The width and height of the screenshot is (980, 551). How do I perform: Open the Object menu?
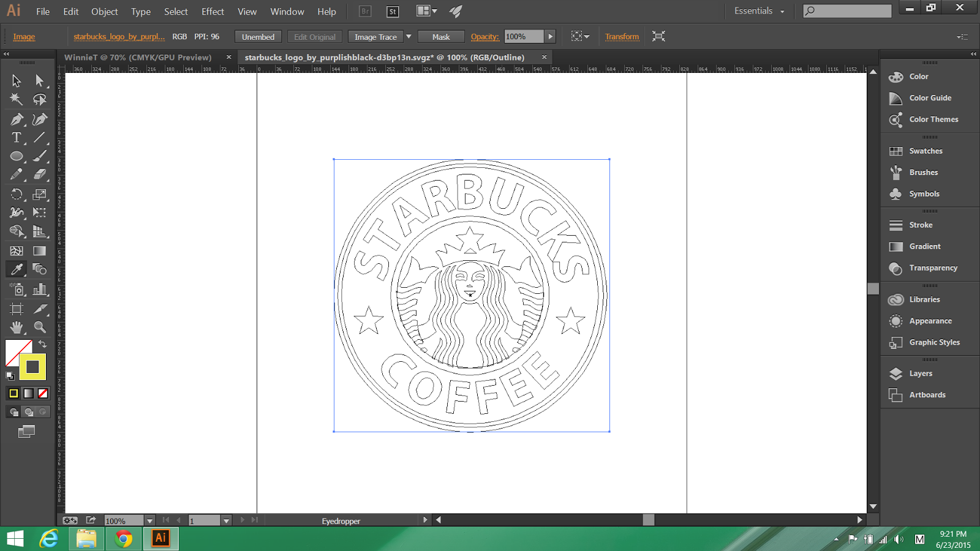105,11
